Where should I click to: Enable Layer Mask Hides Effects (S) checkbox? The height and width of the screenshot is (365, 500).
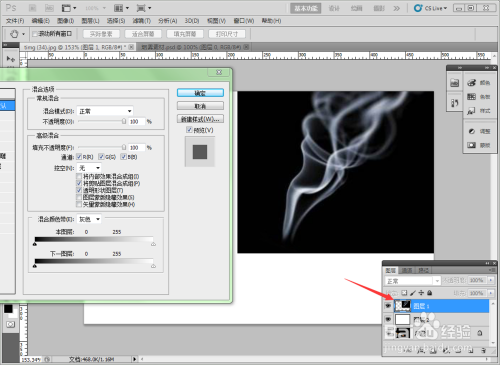[x=79, y=197]
